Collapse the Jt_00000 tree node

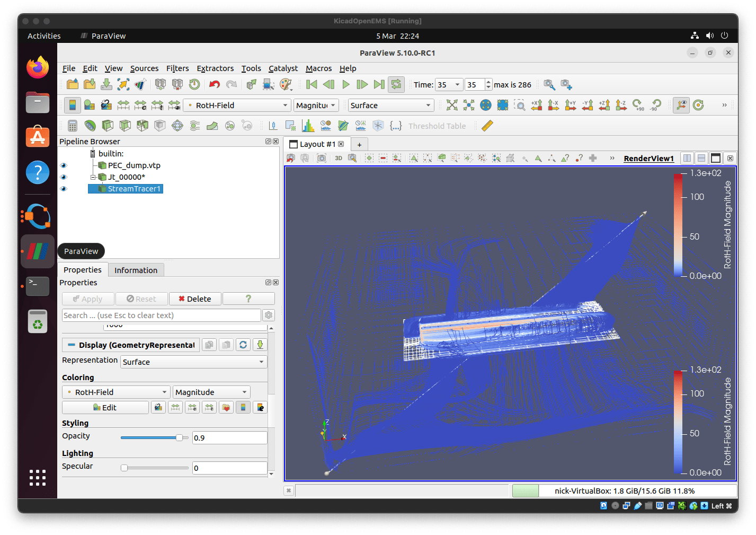tap(93, 177)
